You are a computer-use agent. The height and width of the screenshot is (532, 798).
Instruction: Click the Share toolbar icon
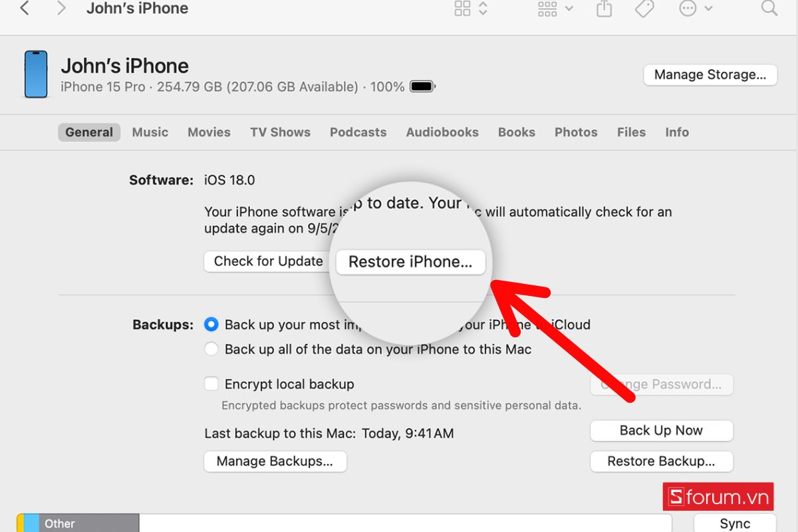[604, 9]
